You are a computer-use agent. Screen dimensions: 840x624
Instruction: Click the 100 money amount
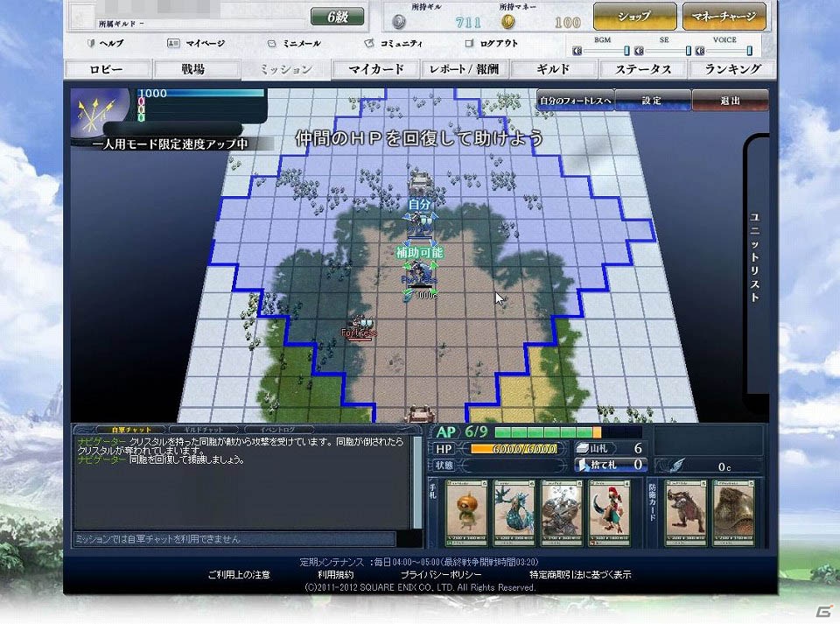pyautogui.click(x=567, y=22)
